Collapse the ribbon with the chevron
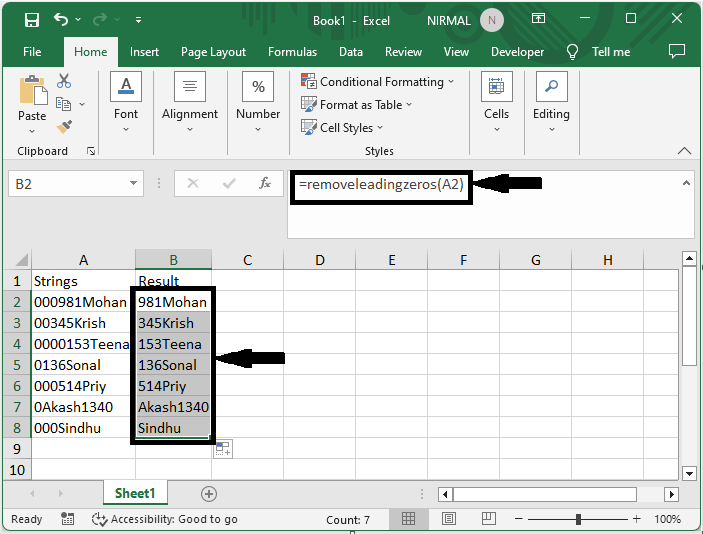The image size is (703, 534). tap(684, 151)
